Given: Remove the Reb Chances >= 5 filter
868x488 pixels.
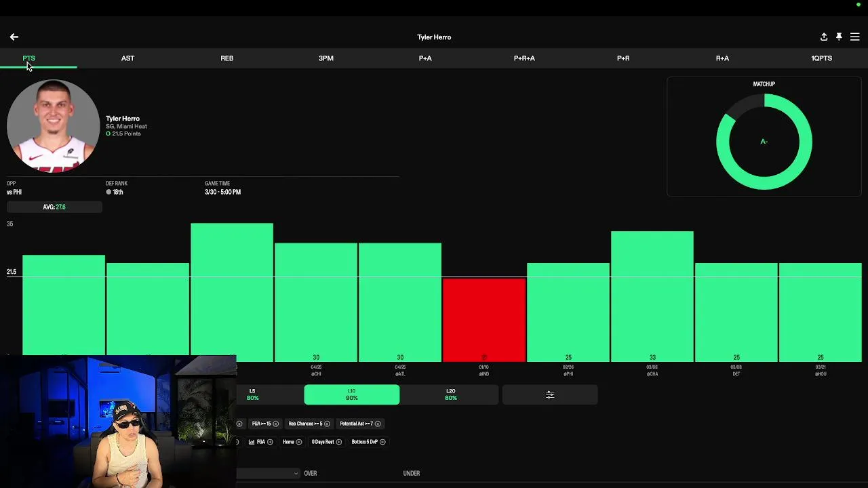Looking at the screenshot, I should pos(327,424).
